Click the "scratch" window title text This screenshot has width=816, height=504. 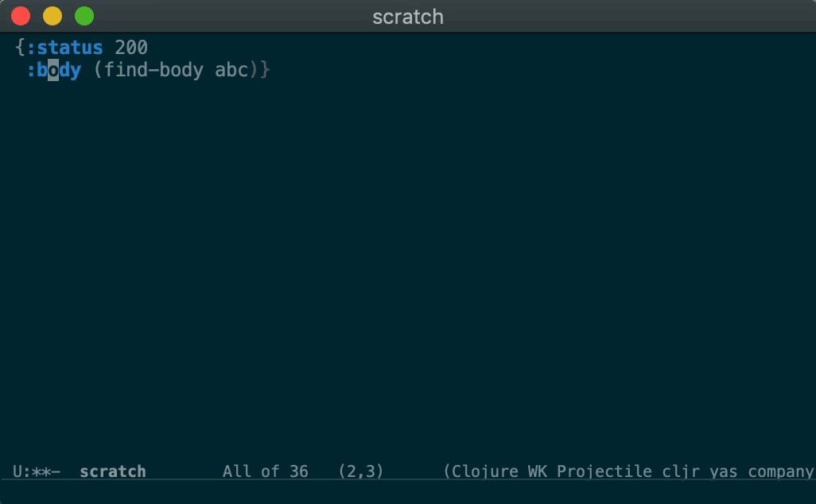407,17
